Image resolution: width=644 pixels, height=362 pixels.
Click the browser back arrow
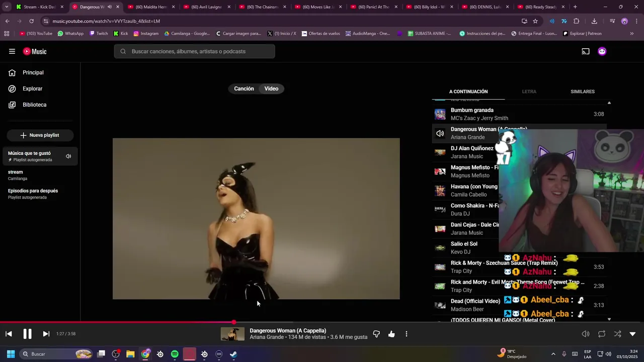[7, 21]
